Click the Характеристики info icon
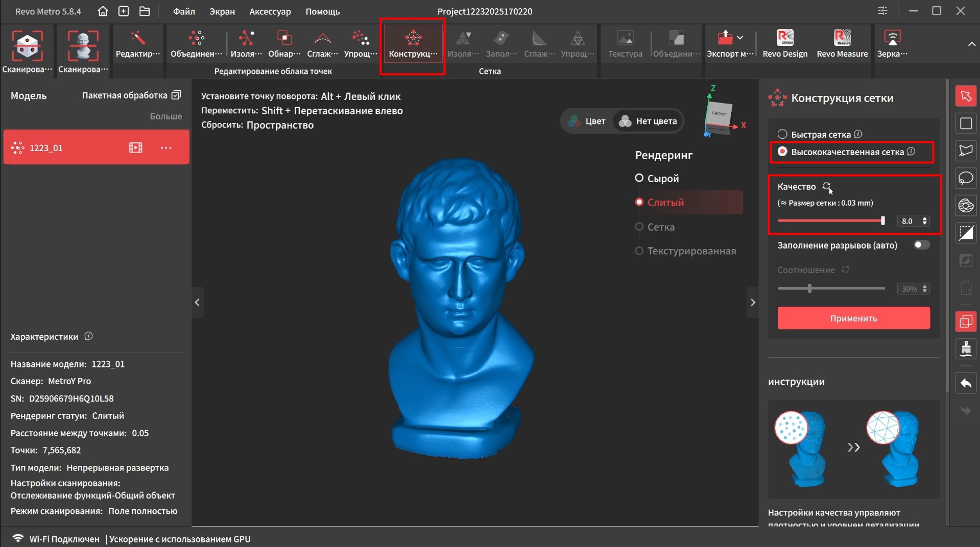Viewport: 980px width, 547px height. (88, 336)
